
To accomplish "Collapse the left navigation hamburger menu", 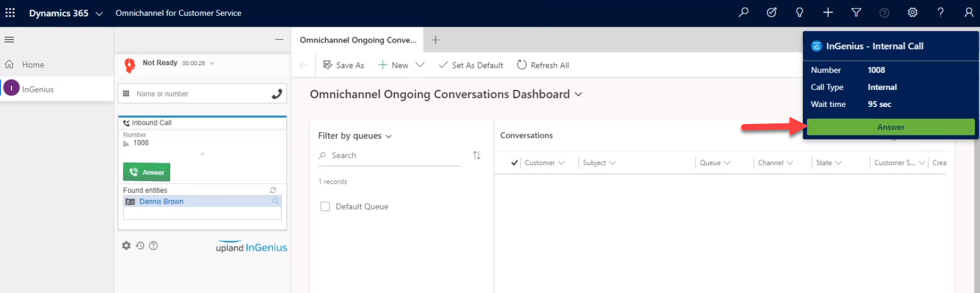I will [x=9, y=40].
